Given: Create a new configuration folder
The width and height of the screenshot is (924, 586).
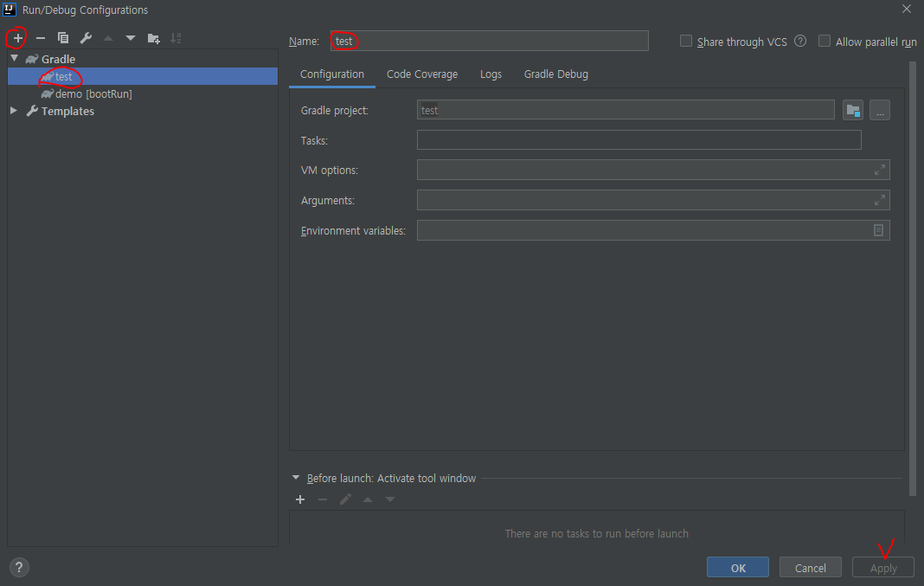Looking at the screenshot, I should [153, 38].
